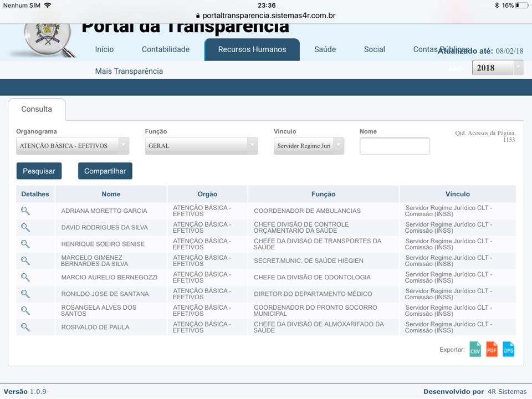Expand the Organograma dropdown
Viewport: 532px width, 399px height.
click(73, 146)
